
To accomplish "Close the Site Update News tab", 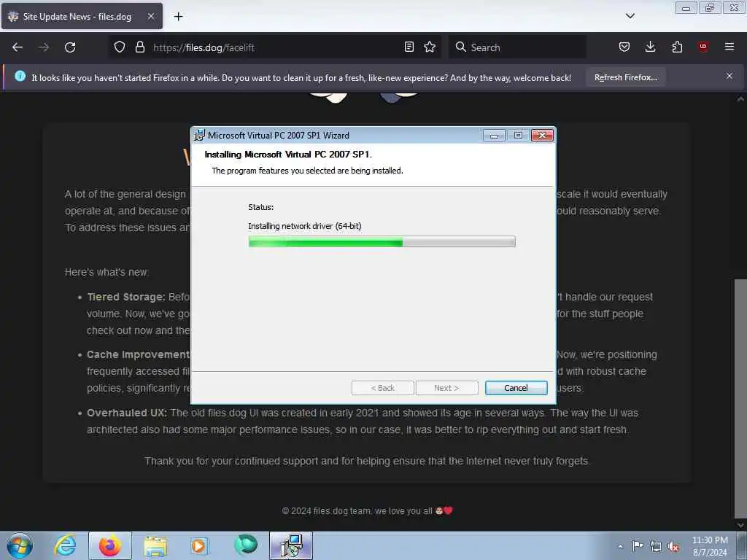I will 150,16.
